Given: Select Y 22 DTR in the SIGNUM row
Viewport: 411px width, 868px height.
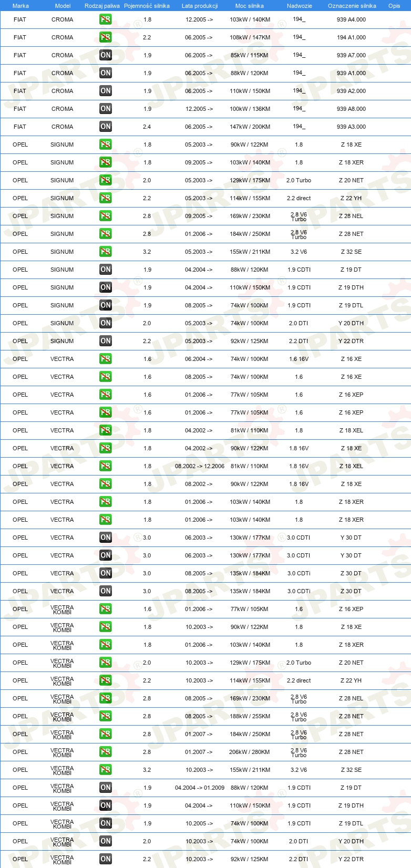Looking at the screenshot, I should coord(351,341).
